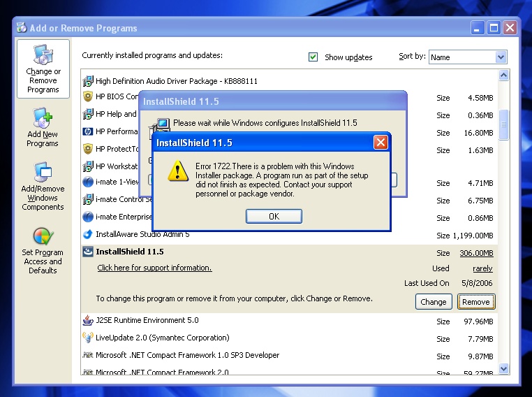The image size is (532, 397).
Task: Click the InstallShield 11.5 list entry icon
Action: pyautogui.click(x=88, y=252)
